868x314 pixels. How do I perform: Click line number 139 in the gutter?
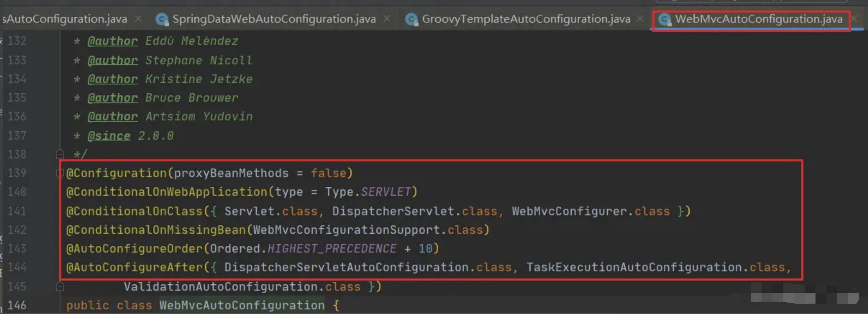17,173
